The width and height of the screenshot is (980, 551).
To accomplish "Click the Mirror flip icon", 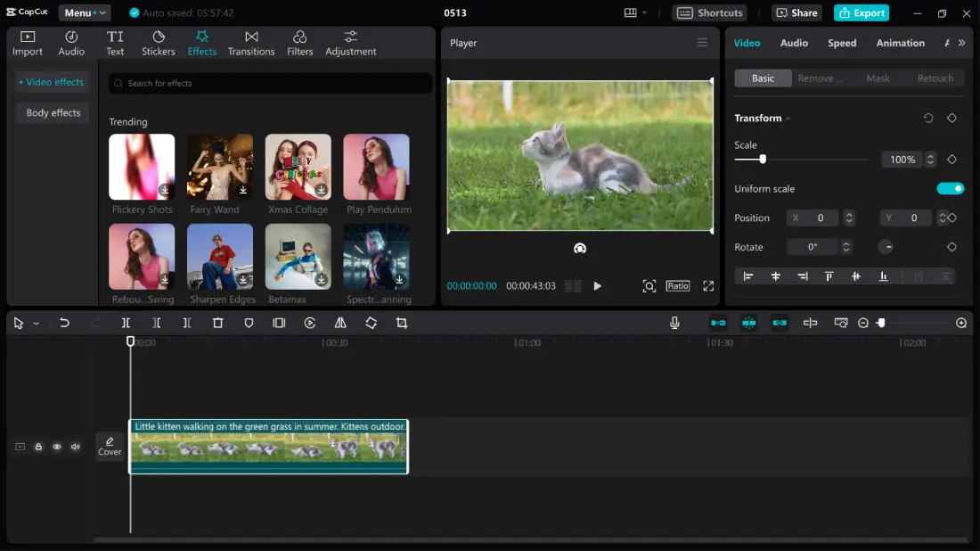I will [340, 323].
